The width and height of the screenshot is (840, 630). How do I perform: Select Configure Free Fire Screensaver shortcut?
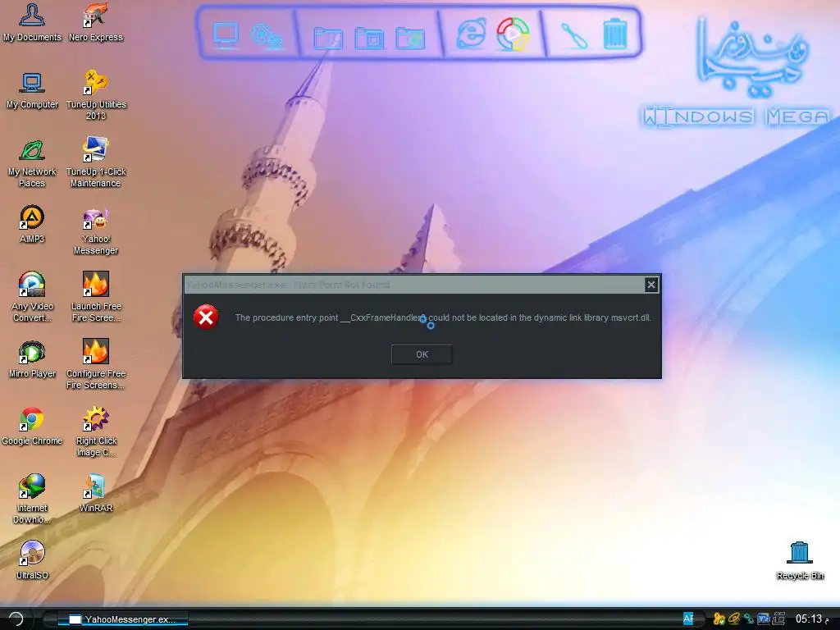pyautogui.click(x=96, y=365)
